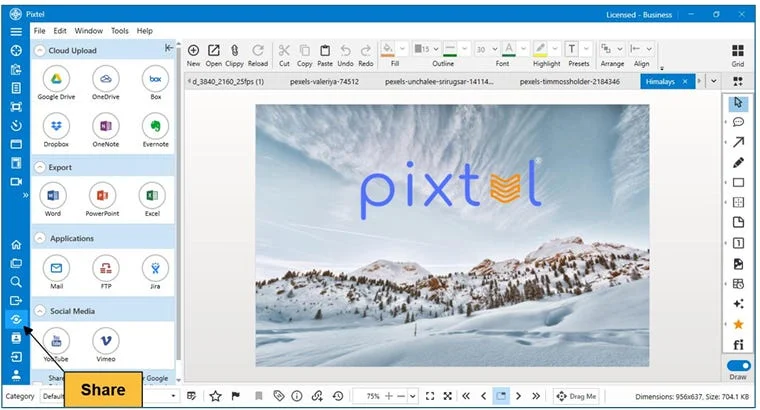Collapse the Cloud Upload section

pyautogui.click(x=40, y=50)
